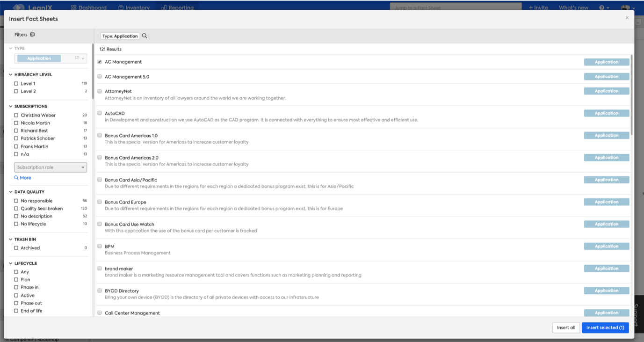
Task: Collapse the HIERARCHY LEVEL section
Action: [11, 74]
